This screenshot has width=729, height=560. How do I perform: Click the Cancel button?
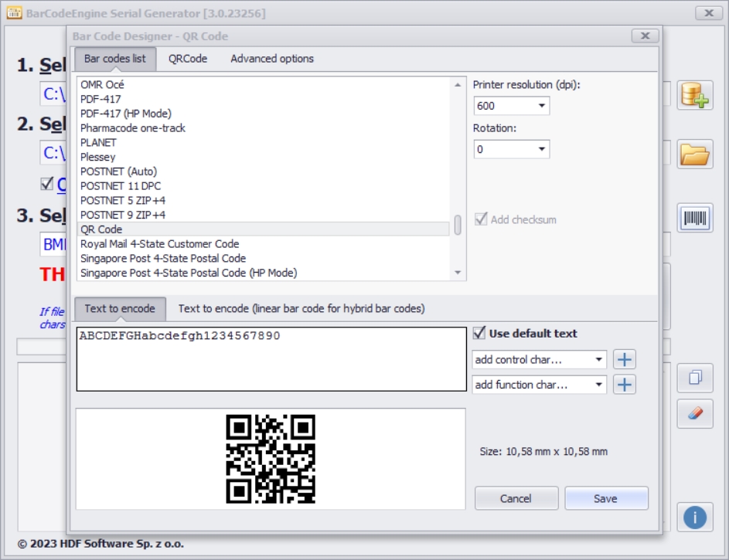(x=516, y=498)
